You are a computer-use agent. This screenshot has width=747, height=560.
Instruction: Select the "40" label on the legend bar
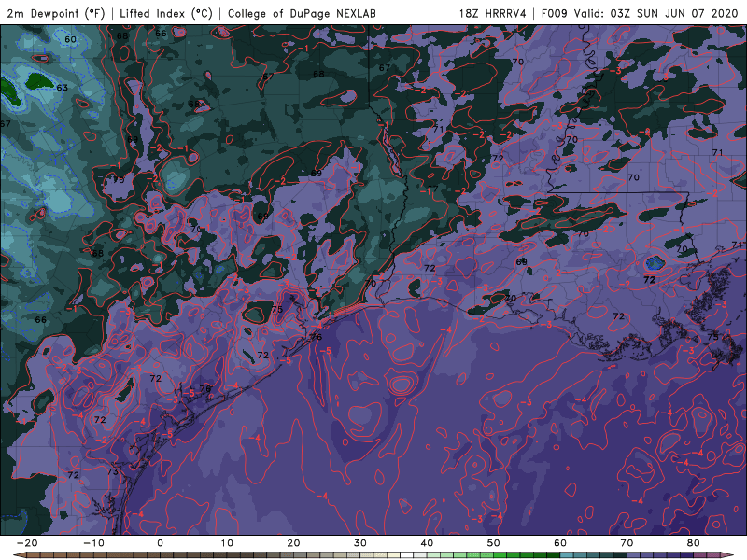pos(427,543)
